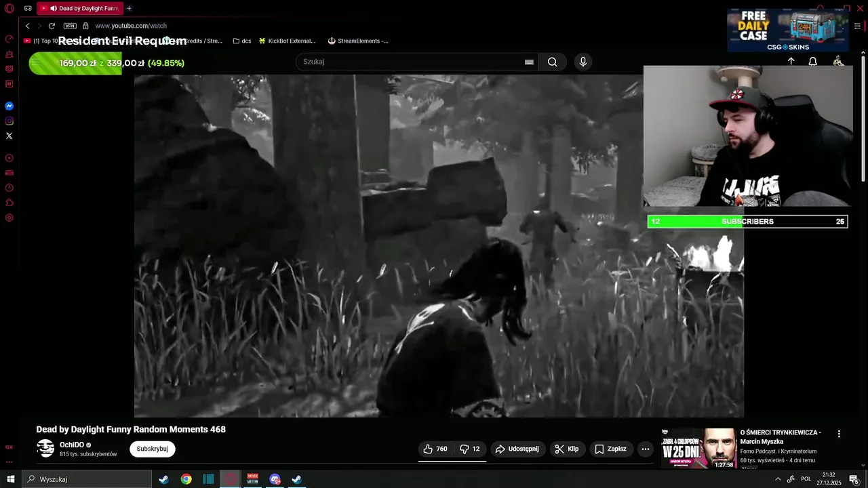The image size is (868, 488).
Task: Click the YouTube create upload arrow icon
Action: tap(791, 62)
